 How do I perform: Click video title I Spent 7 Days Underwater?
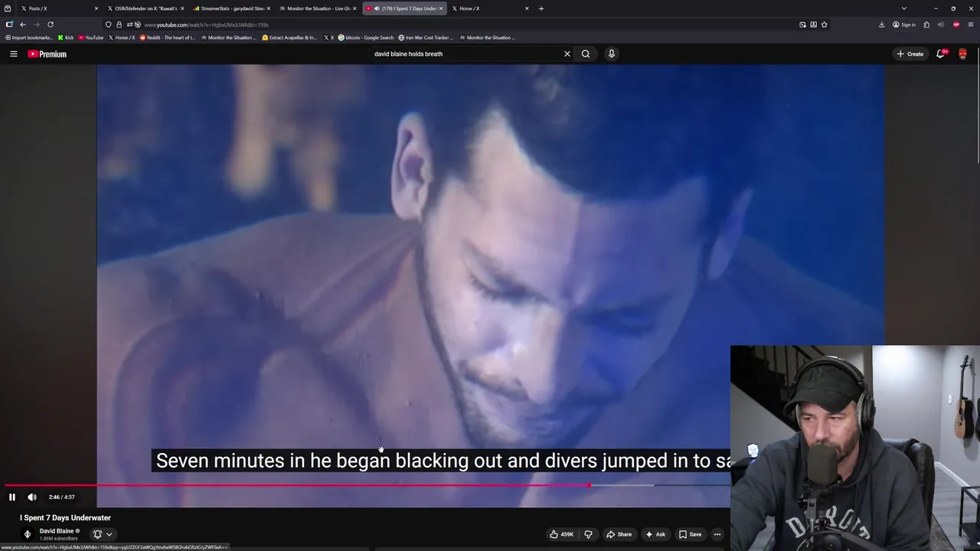tap(66, 518)
